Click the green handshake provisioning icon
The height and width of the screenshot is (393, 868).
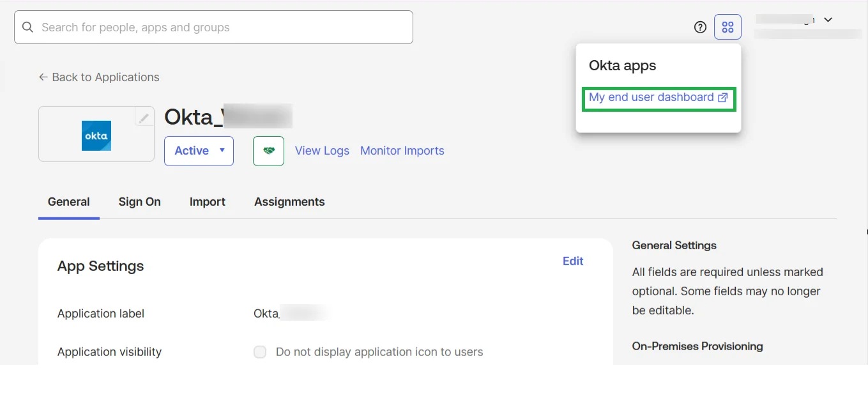pyautogui.click(x=268, y=151)
